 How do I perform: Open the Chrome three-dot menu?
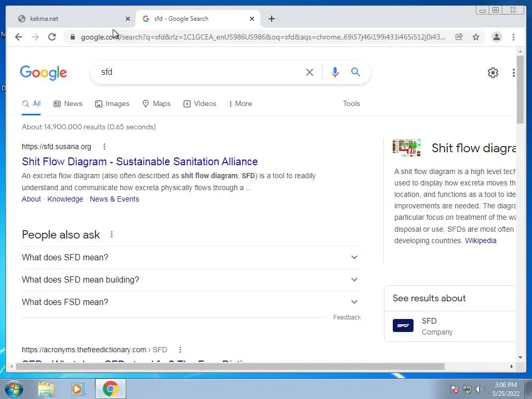[513, 37]
